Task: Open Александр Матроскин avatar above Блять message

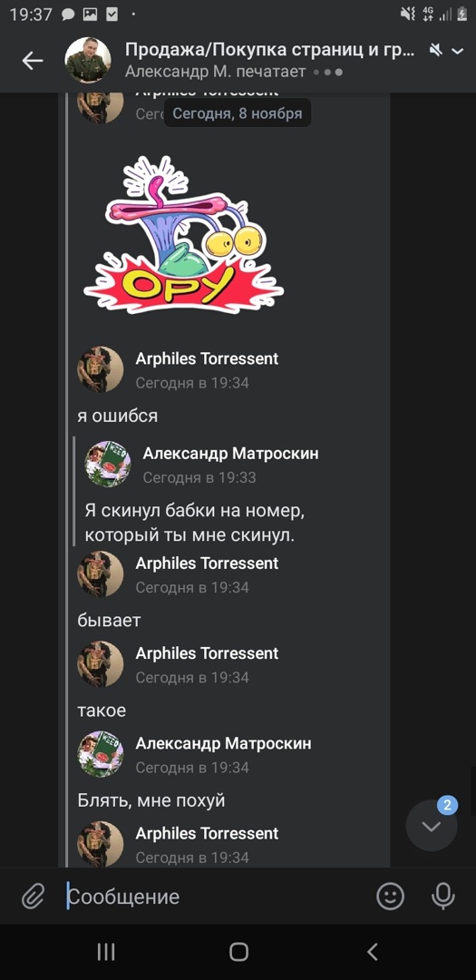Action: tap(101, 754)
